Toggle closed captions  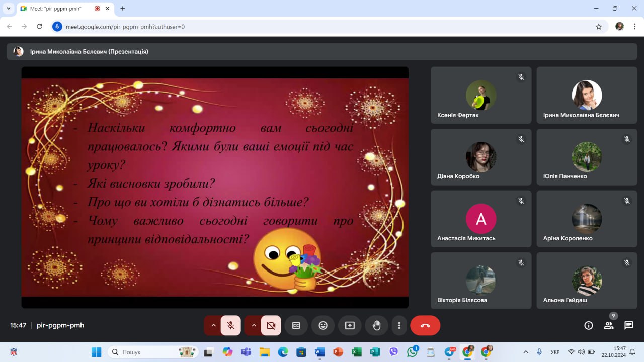[296, 325]
